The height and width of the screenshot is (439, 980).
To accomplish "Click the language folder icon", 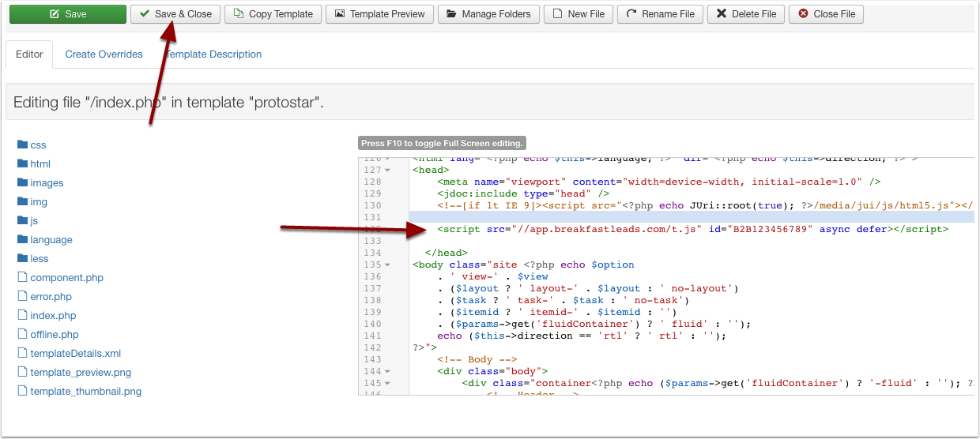I will (22, 239).
